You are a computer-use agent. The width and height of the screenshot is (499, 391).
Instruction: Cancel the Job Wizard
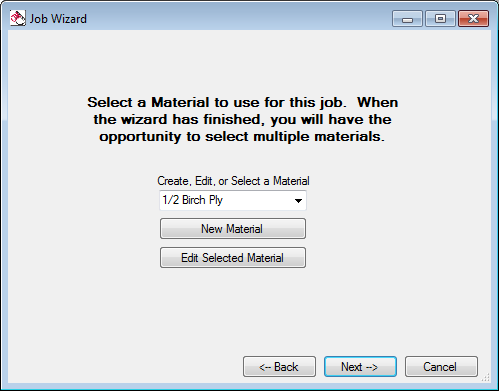(x=441, y=367)
